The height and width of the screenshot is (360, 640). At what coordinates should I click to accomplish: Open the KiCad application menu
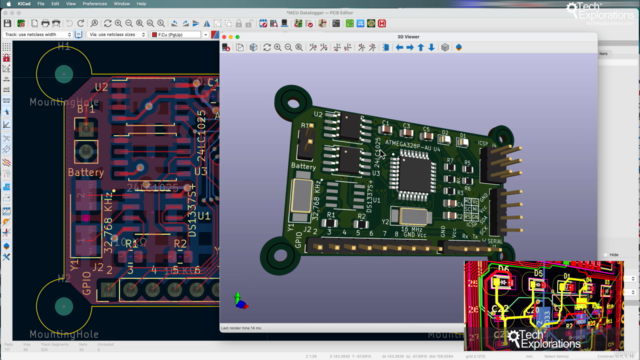24,4
